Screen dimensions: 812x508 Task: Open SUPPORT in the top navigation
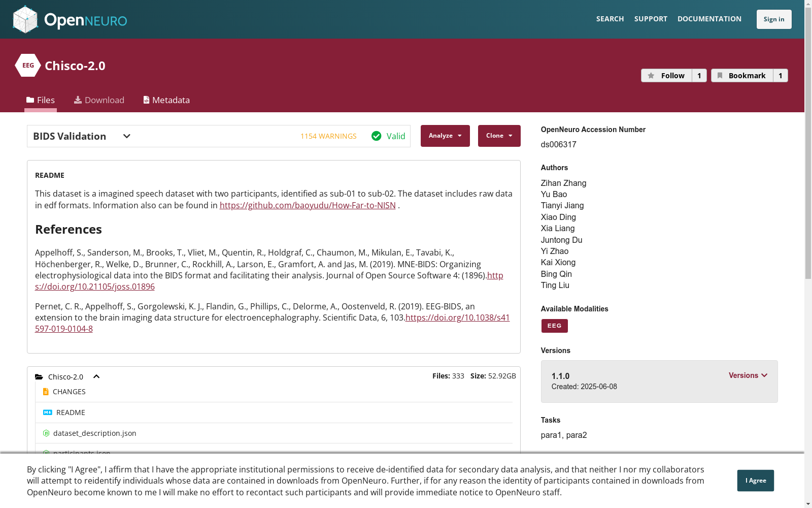[x=651, y=19]
